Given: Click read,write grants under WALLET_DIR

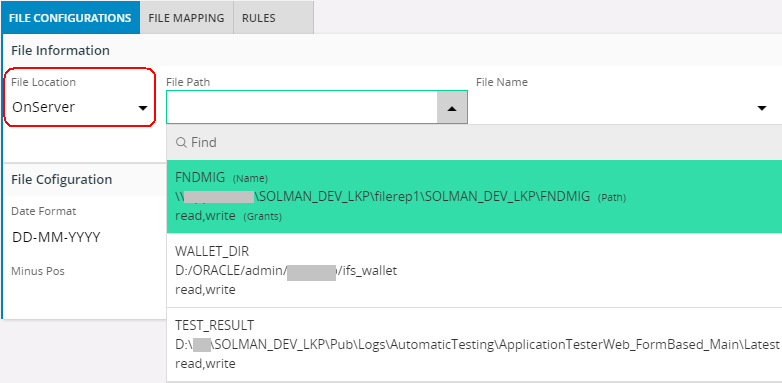Looking at the screenshot, I should (x=205, y=290).
